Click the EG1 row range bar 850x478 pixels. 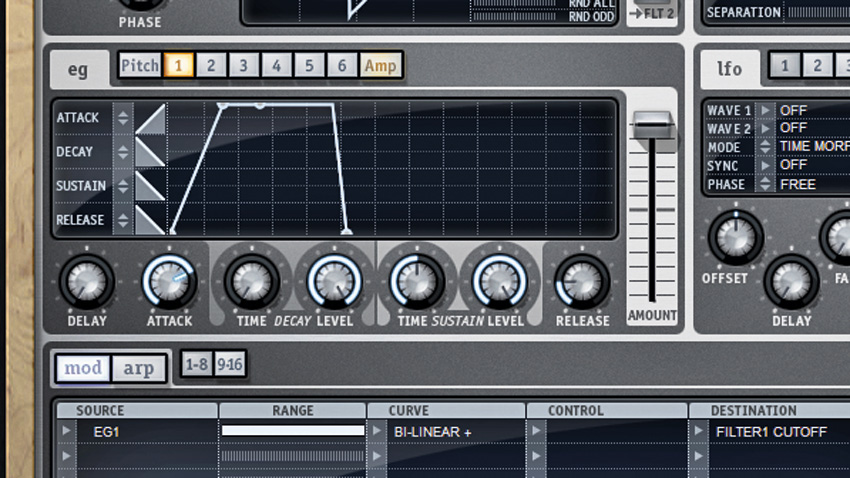293,431
